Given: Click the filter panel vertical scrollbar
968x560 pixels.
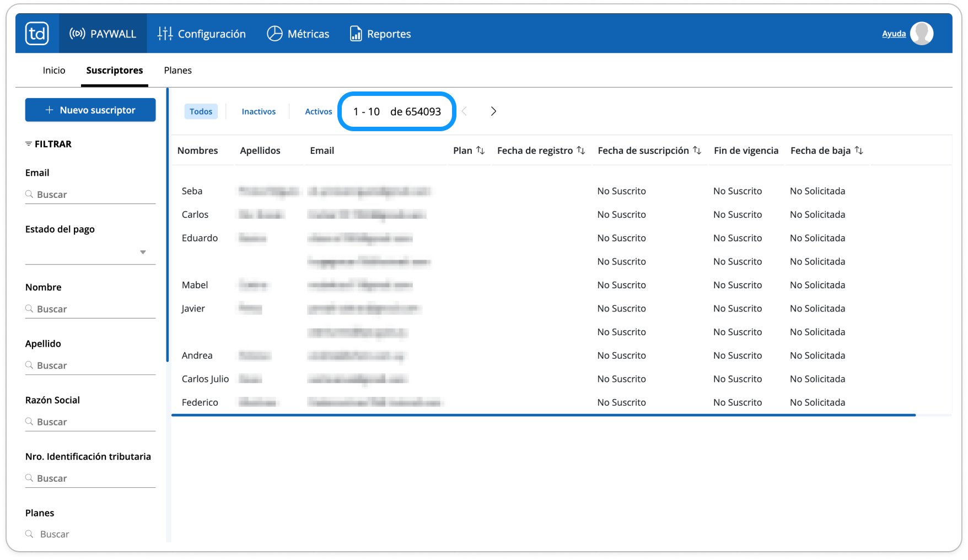Looking at the screenshot, I should pyautogui.click(x=168, y=225).
